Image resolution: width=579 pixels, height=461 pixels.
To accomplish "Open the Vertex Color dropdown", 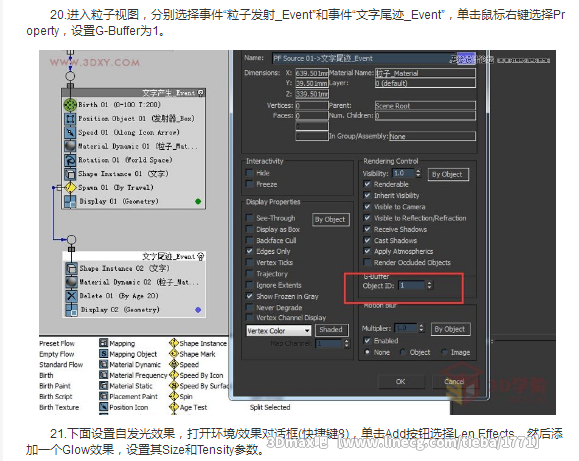I will tap(279, 331).
